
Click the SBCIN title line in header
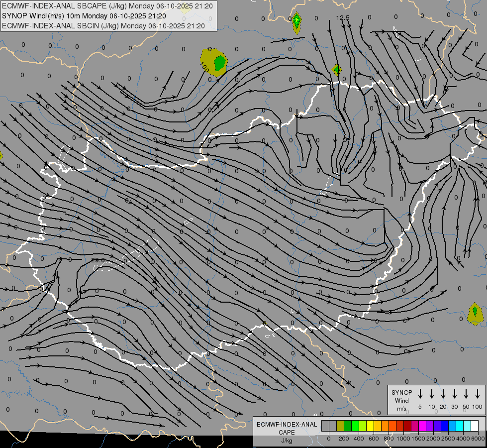(x=103, y=26)
